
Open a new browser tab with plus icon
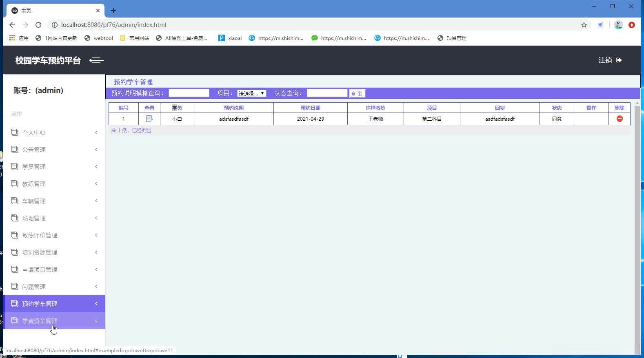click(113, 11)
